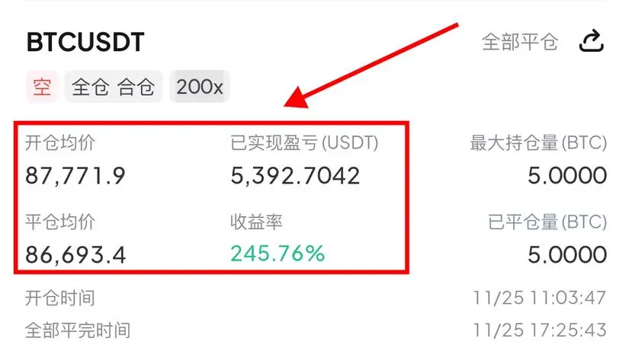The image size is (632, 364).
Task: Tap the red 空 short position tag
Action: click(x=42, y=87)
